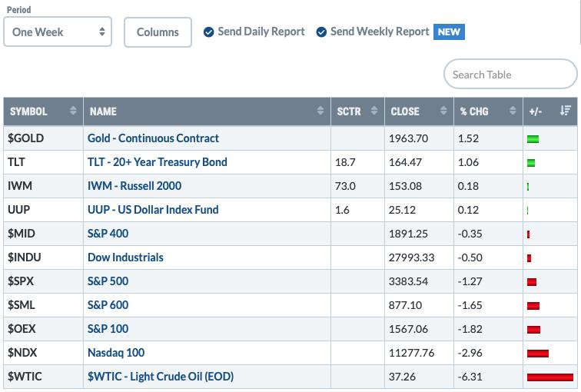Click the SCTR value 18.7

coord(345,162)
